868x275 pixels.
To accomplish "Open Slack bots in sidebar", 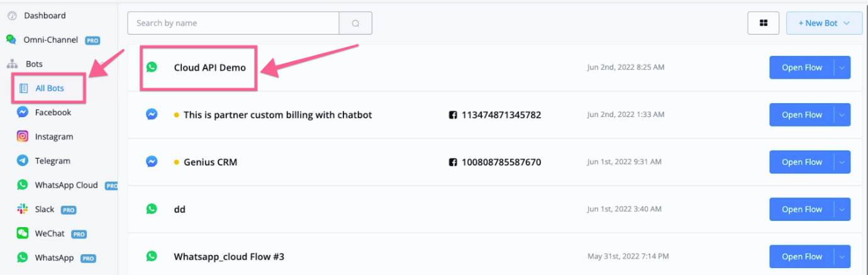I will [47, 209].
